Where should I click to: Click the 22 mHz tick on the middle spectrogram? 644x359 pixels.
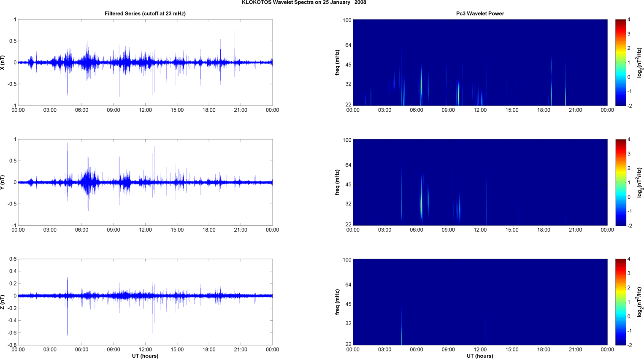(x=348, y=224)
